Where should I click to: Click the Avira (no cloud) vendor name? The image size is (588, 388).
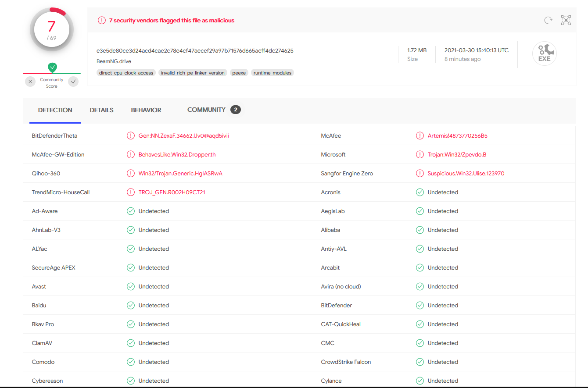(x=341, y=287)
